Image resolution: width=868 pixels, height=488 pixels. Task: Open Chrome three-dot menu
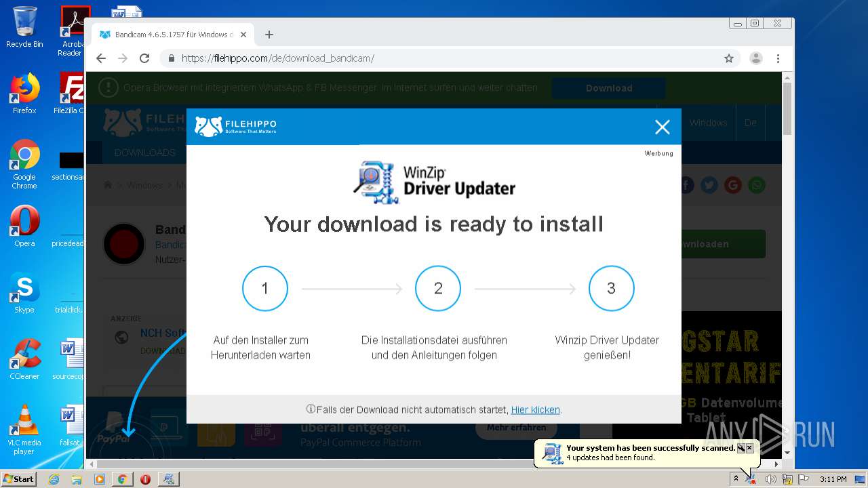tap(778, 58)
